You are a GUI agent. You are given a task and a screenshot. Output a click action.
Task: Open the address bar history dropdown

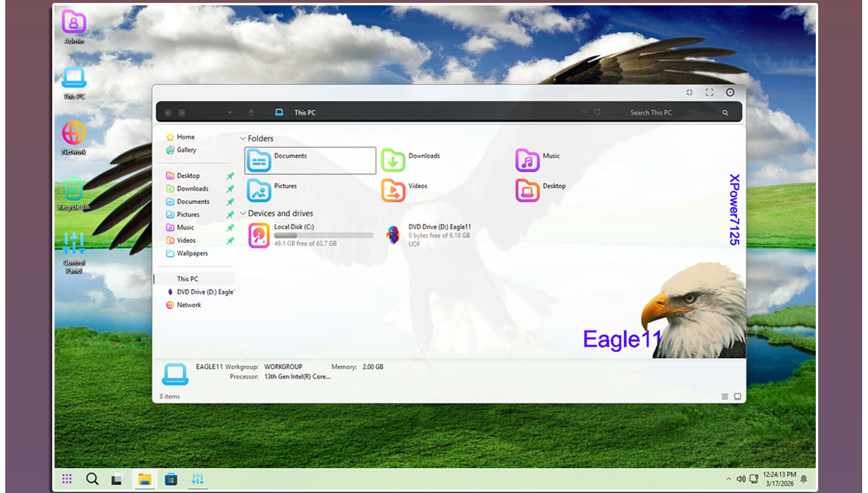tap(584, 112)
